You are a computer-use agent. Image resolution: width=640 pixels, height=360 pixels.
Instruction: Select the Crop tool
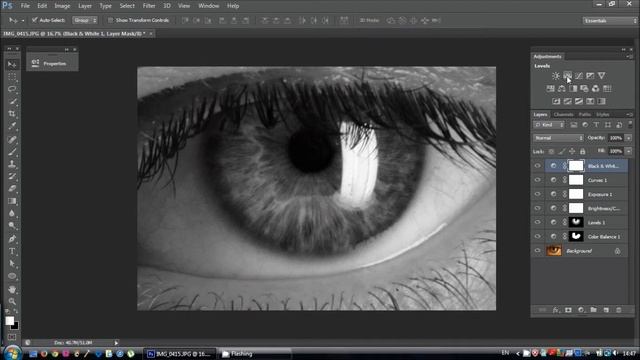coord(12,114)
